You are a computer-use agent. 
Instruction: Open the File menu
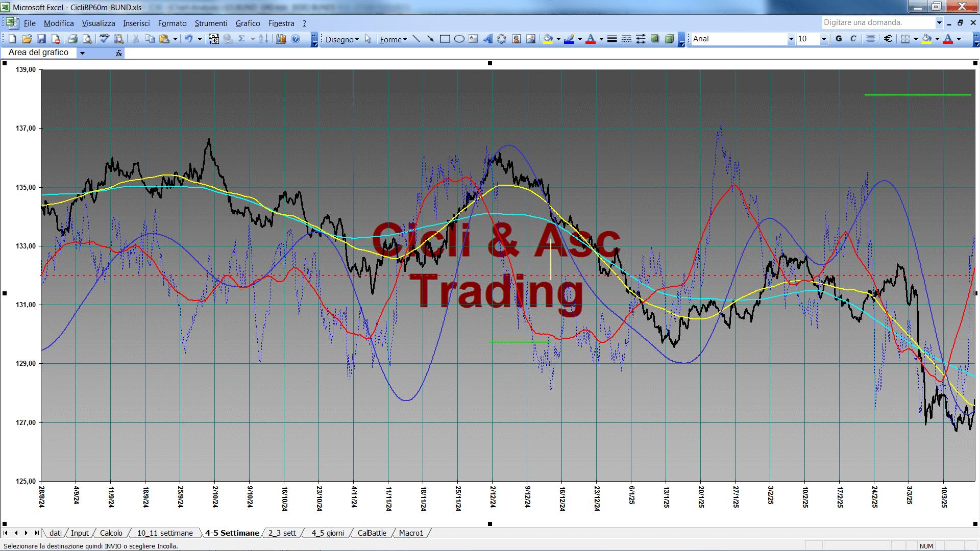(x=30, y=23)
